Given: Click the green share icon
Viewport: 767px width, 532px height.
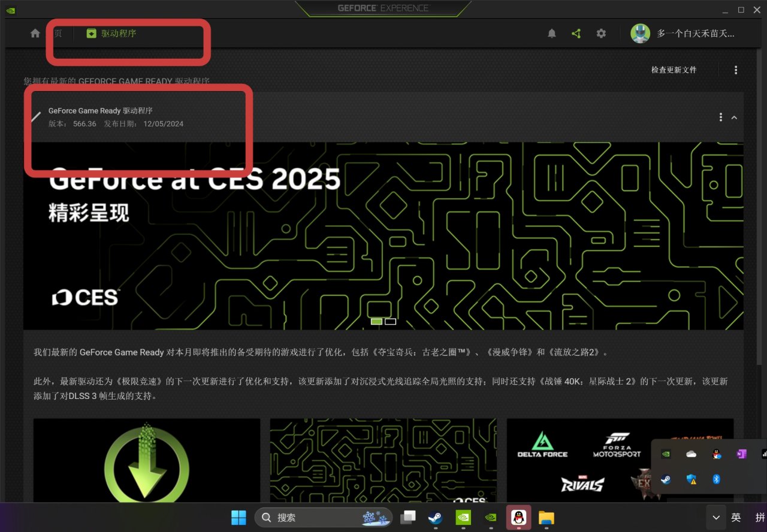Looking at the screenshot, I should point(576,34).
